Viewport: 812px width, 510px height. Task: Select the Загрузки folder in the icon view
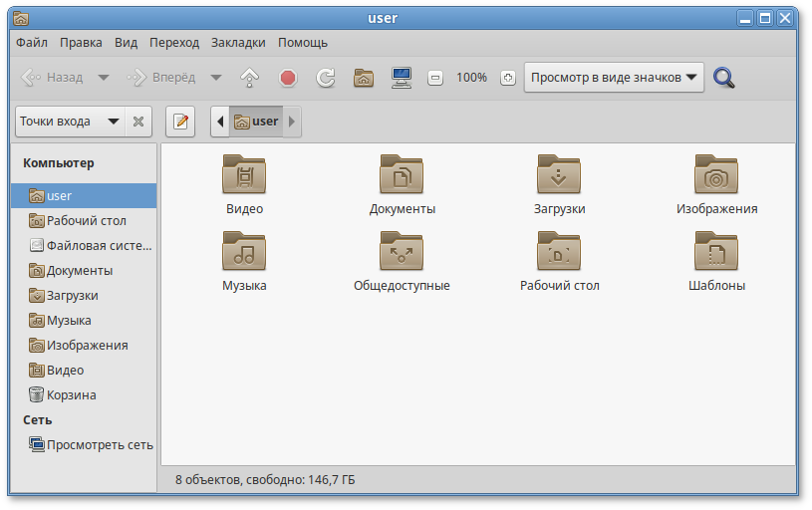click(x=559, y=184)
